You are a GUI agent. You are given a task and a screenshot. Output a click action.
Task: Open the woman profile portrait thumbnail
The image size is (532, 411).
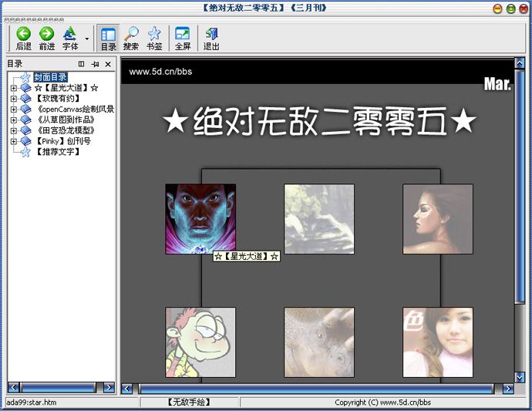pos(438,219)
